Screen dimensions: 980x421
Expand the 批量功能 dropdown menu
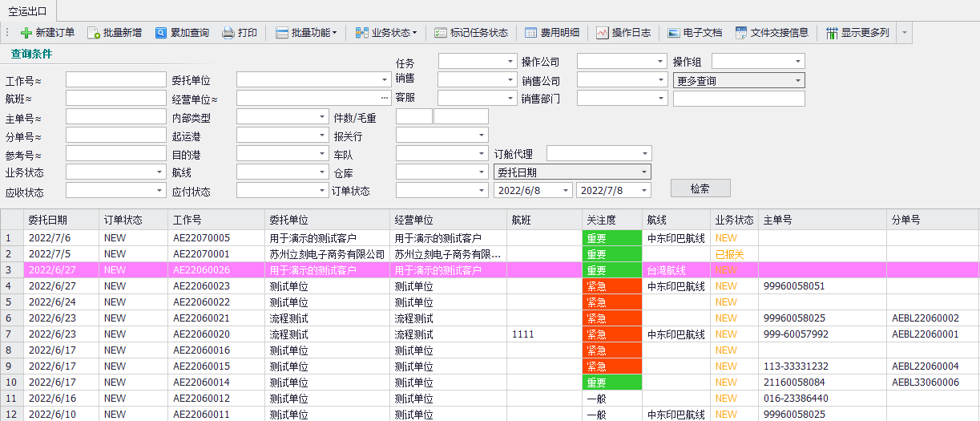[x=306, y=33]
